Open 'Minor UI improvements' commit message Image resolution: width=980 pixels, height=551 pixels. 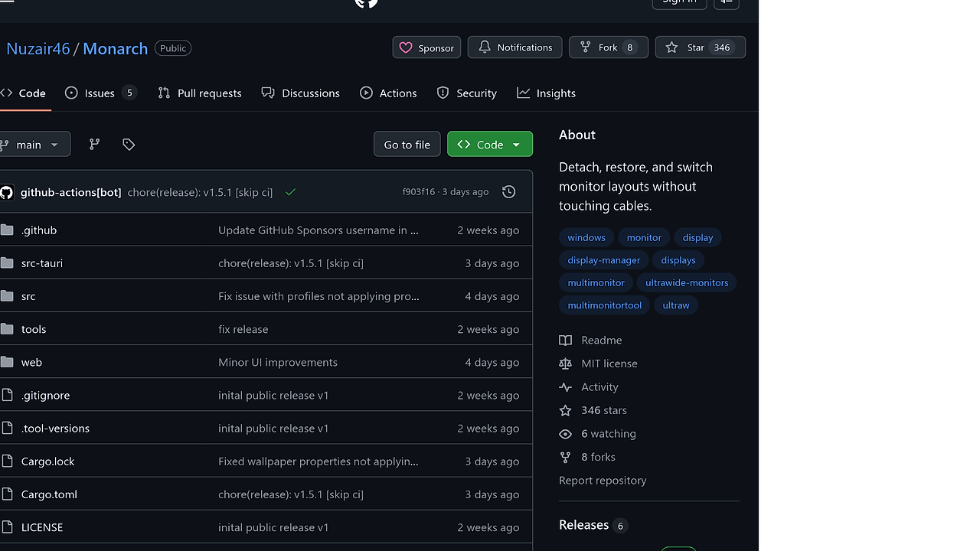pos(278,362)
